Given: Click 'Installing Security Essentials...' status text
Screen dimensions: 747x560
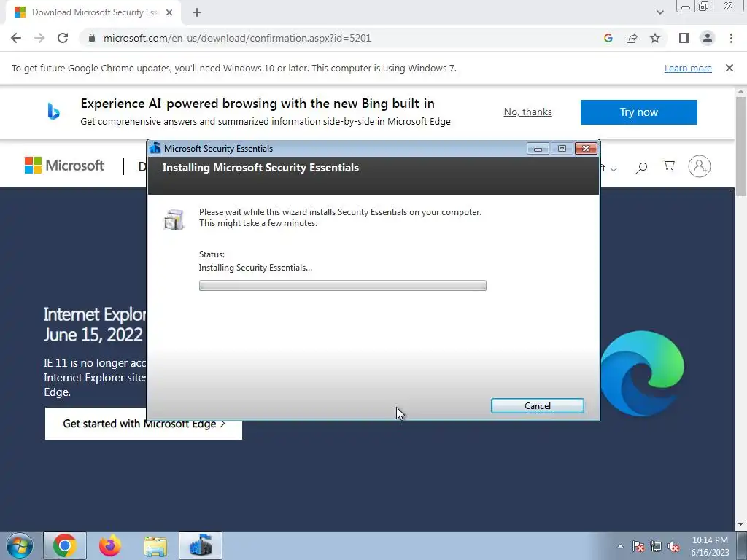Looking at the screenshot, I should coord(255,268).
